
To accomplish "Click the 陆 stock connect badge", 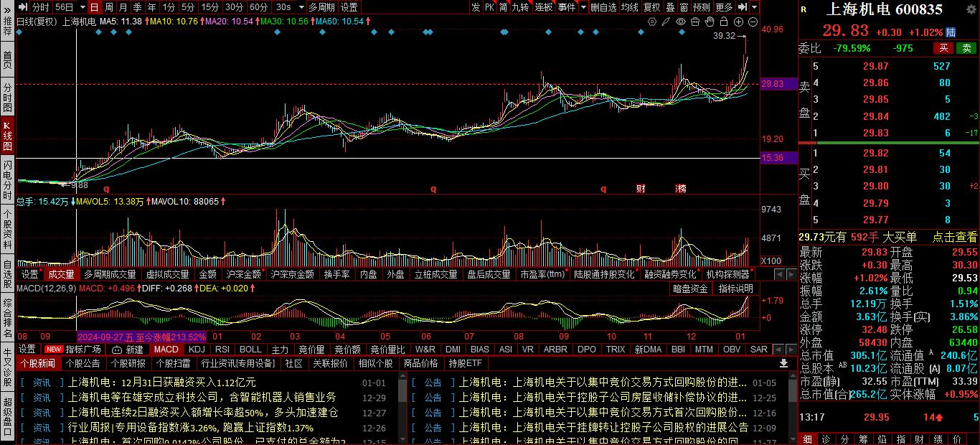I will 951,32.
